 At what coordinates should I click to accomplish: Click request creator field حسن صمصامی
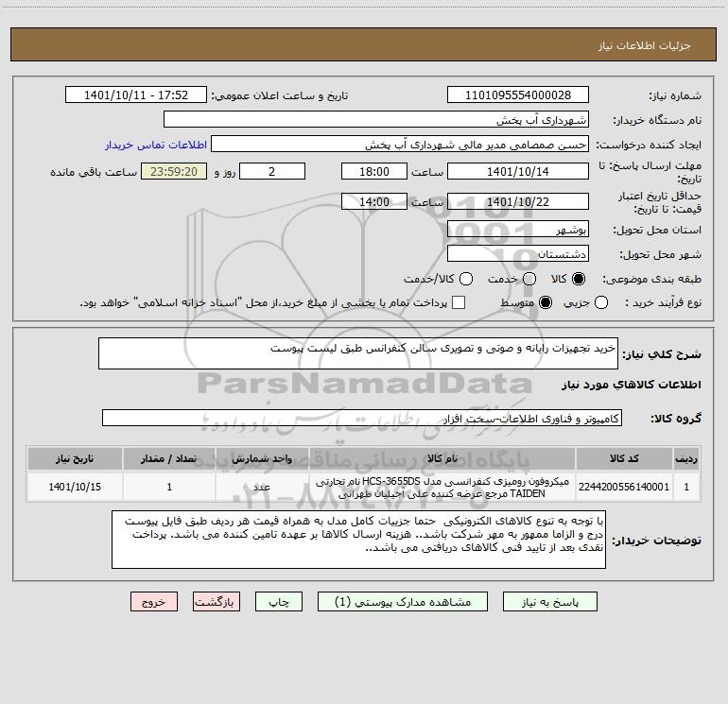[x=400, y=144]
